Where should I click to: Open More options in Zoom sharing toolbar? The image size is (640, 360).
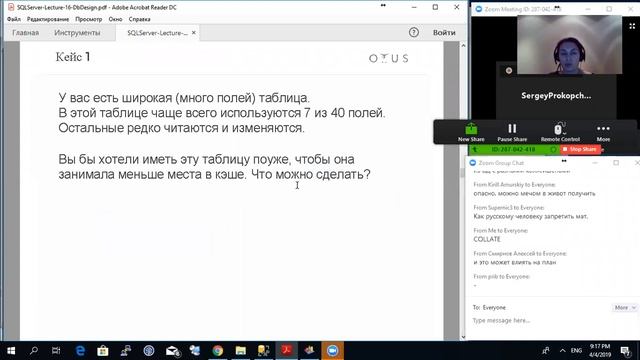click(603, 133)
